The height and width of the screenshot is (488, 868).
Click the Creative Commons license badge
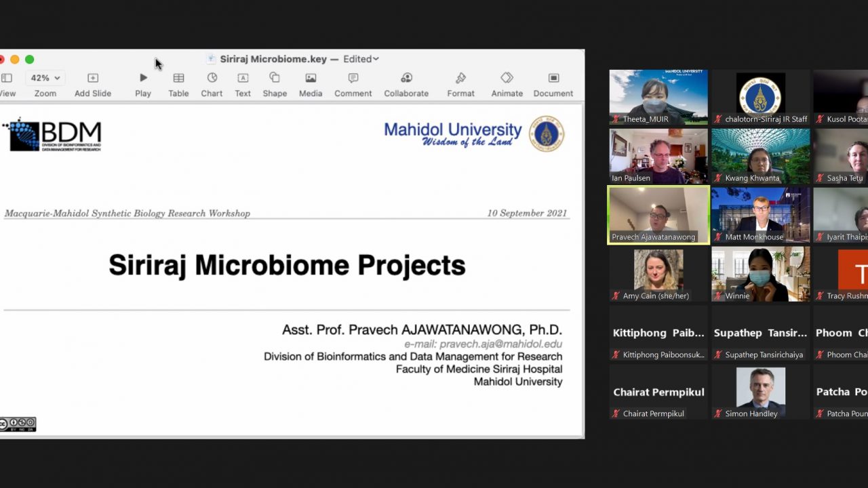(18, 424)
